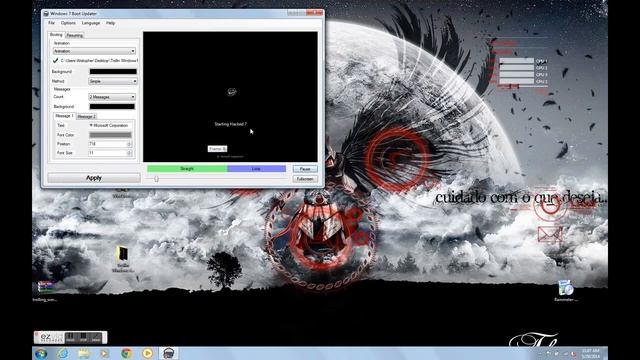Switch to the Booting tab

point(56,35)
